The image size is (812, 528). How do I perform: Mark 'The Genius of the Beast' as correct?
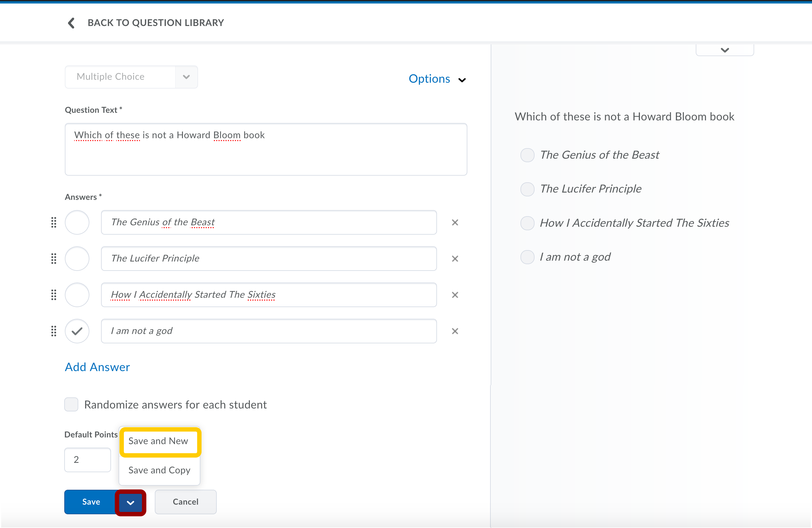click(x=77, y=223)
